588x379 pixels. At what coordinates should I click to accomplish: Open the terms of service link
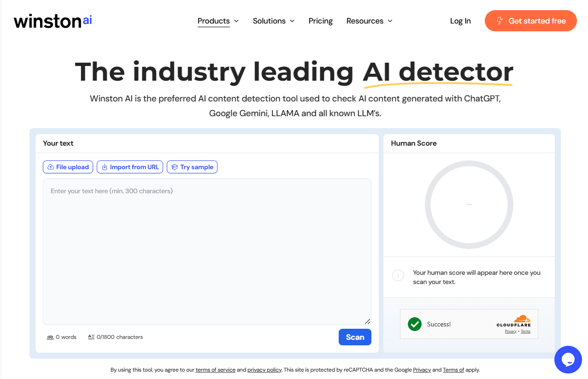click(x=216, y=370)
